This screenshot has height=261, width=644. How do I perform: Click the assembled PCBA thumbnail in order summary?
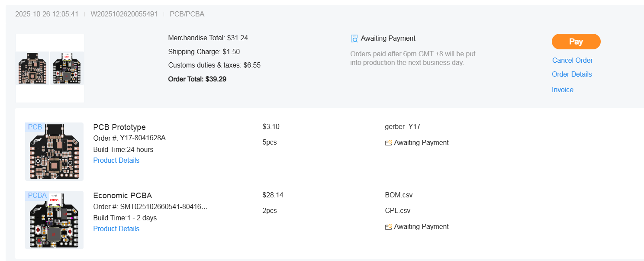[67, 68]
